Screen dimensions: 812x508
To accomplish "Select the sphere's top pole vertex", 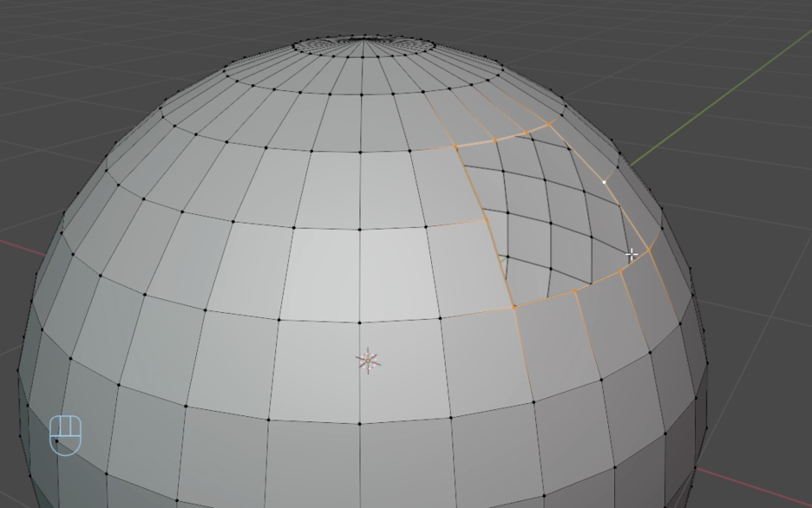I will coord(363,39).
